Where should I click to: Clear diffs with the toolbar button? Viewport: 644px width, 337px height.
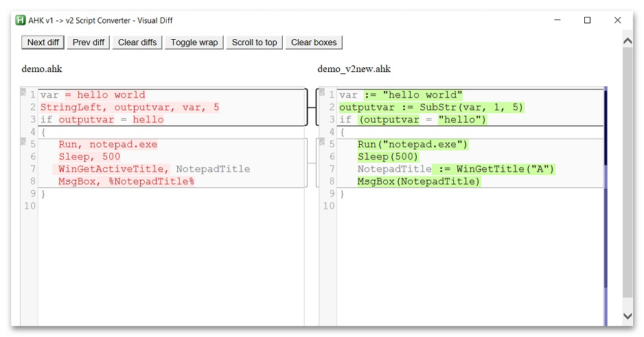[137, 43]
